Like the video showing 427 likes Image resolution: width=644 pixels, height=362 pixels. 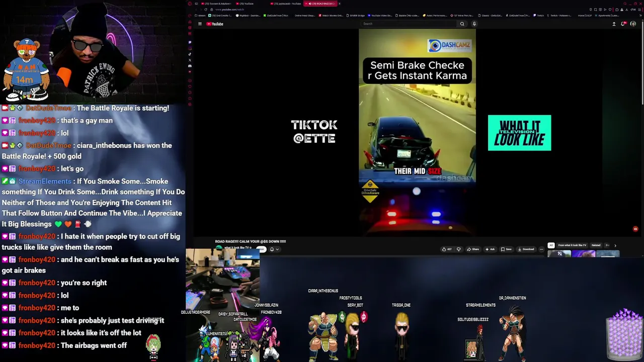[x=447, y=249]
